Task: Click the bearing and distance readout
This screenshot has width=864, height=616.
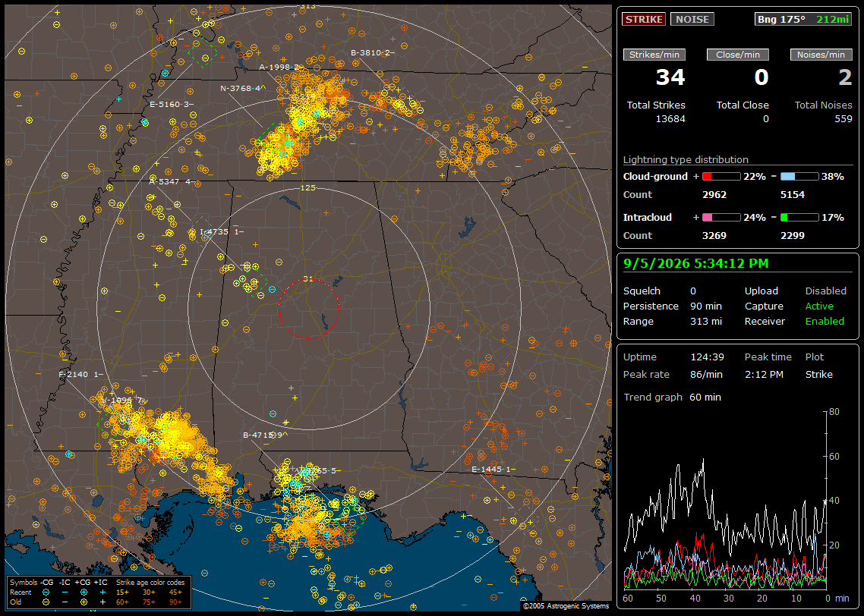Action: [803, 19]
